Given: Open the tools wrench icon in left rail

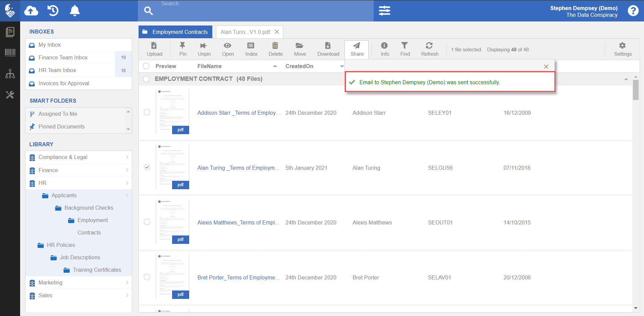Looking at the screenshot, I should [x=10, y=95].
